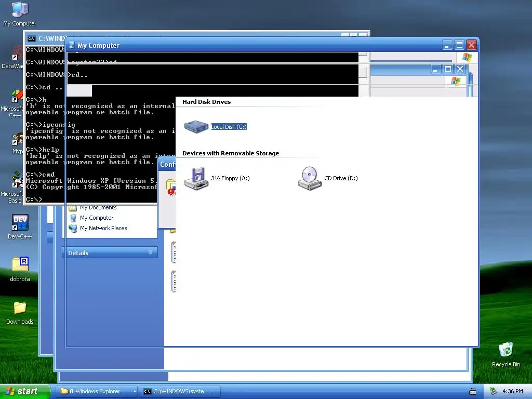Viewport: 532px width, 399px height.
Task: Select the 3½ Floppy (A:) drive icon
Action: point(196,179)
